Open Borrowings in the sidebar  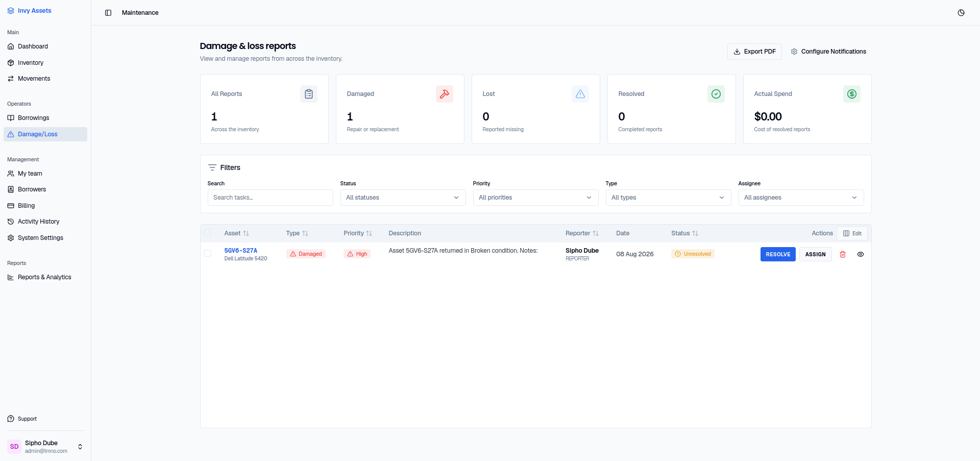[x=45, y=118]
